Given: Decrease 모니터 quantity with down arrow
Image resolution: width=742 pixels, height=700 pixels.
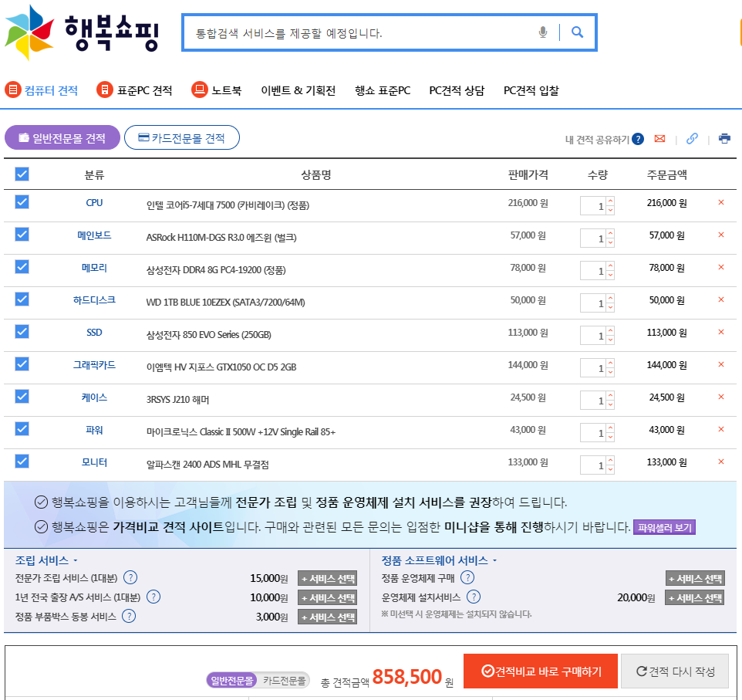Looking at the screenshot, I should tap(610, 469).
